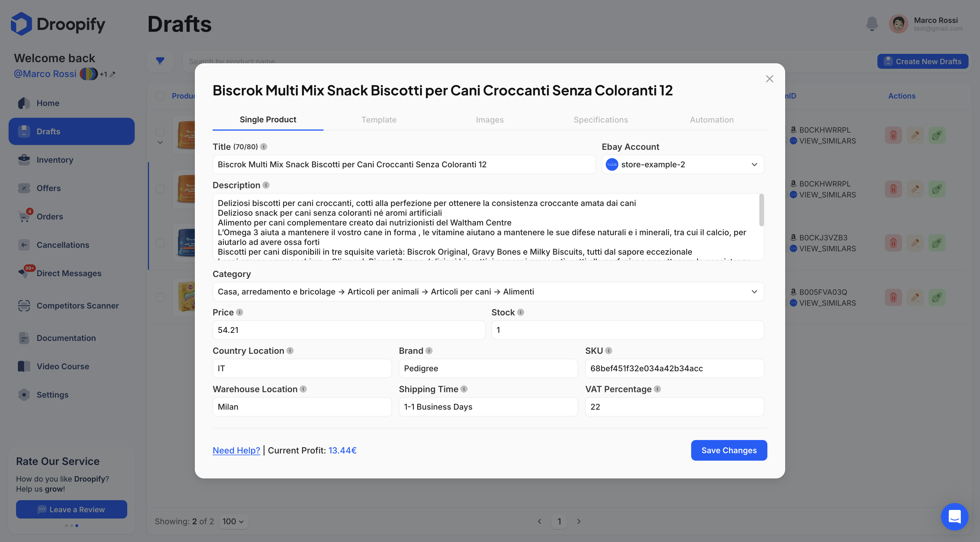This screenshot has height=542, width=980.
Task: Switch to the Template tab
Action: 379,120
